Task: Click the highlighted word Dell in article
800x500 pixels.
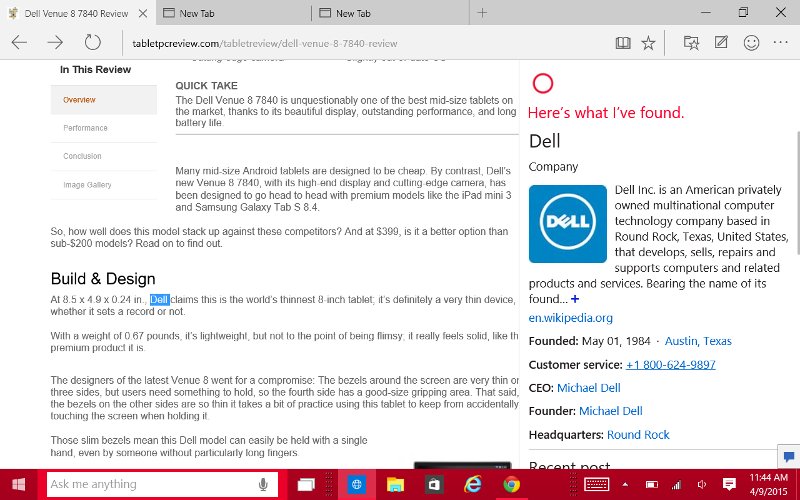Action: click(159, 299)
